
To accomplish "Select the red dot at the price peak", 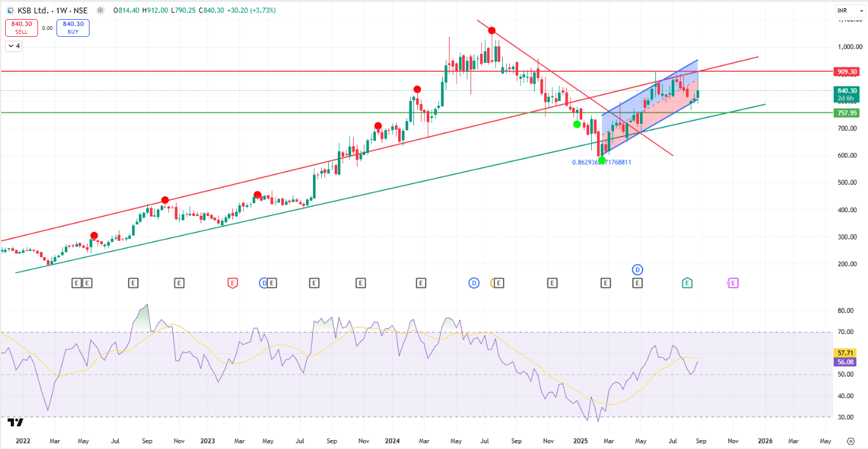I will tap(491, 30).
